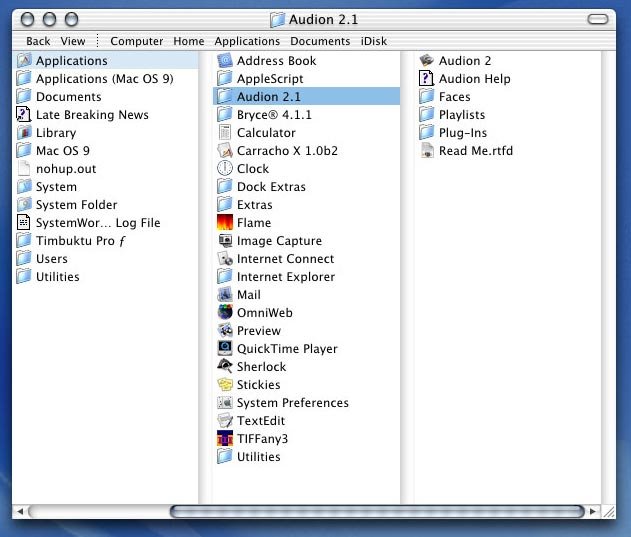
Task: Select the AppleScript folder
Action: coord(306,78)
